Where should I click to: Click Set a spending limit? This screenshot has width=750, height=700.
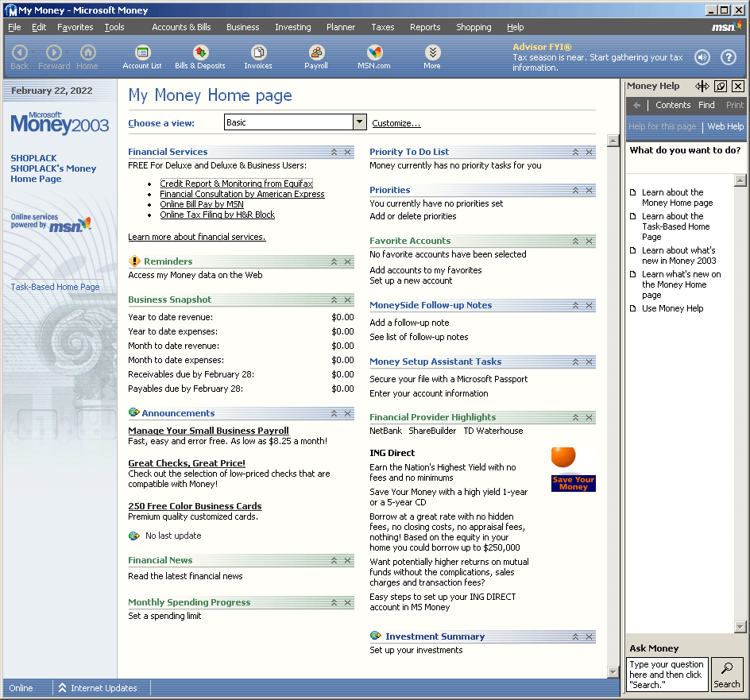[164, 616]
